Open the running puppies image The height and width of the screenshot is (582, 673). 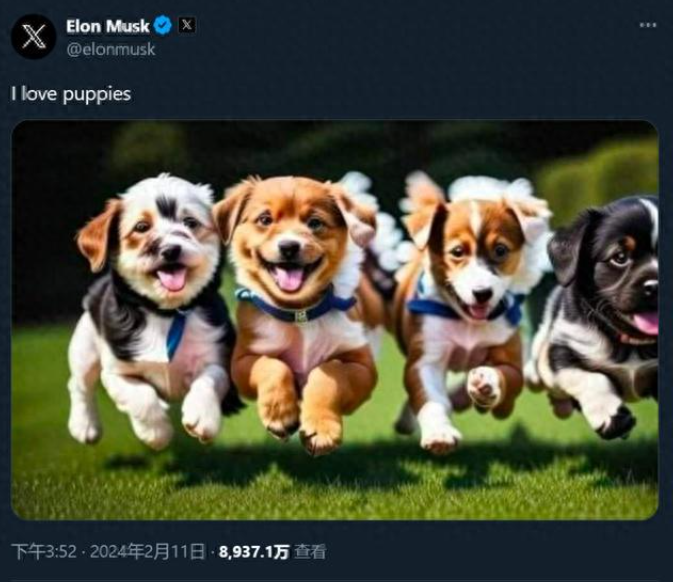coord(335,320)
